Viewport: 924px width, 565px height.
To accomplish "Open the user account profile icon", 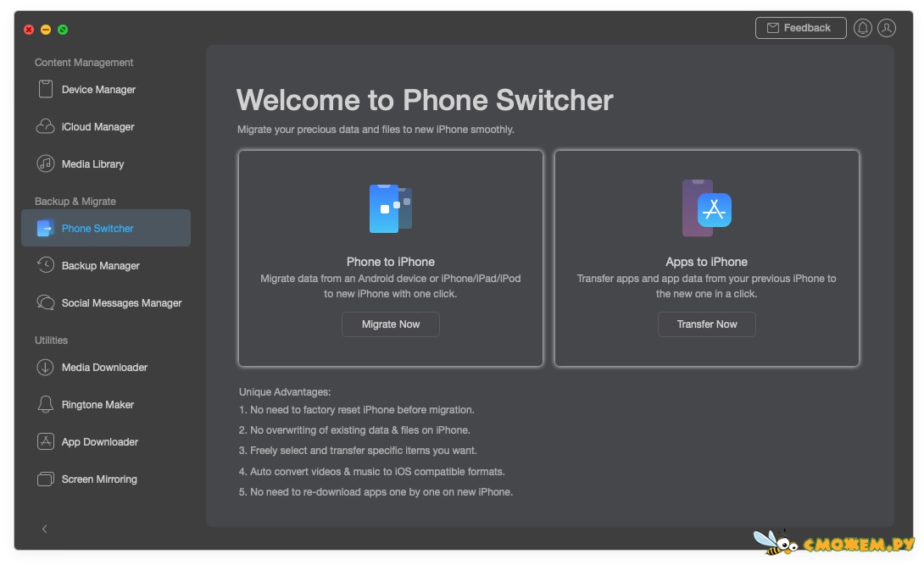I will click(887, 28).
